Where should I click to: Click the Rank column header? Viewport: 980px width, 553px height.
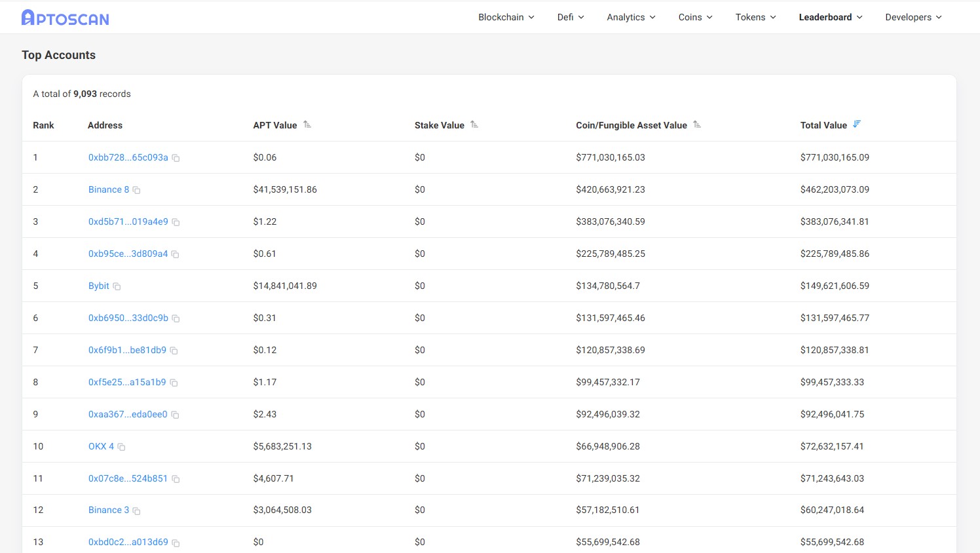click(43, 125)
